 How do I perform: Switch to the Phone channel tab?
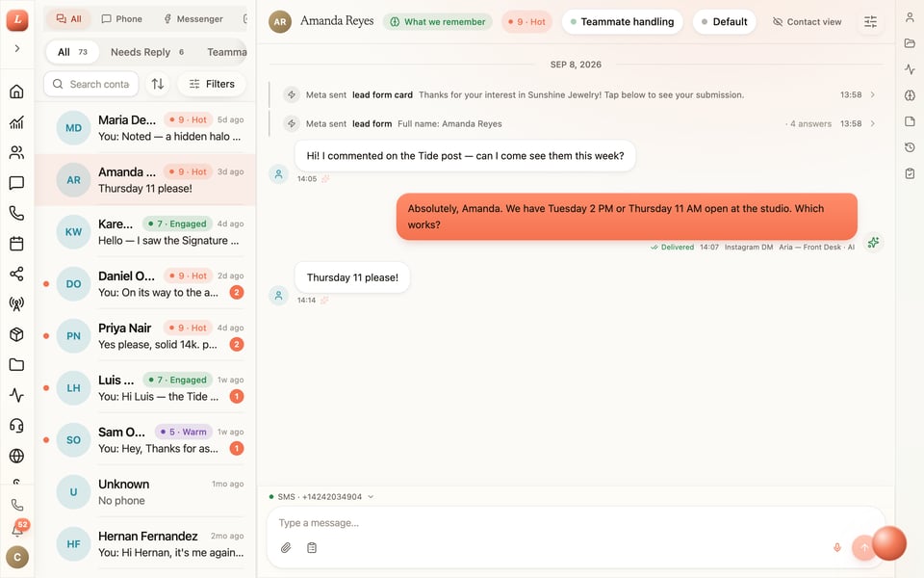(121, 19)
